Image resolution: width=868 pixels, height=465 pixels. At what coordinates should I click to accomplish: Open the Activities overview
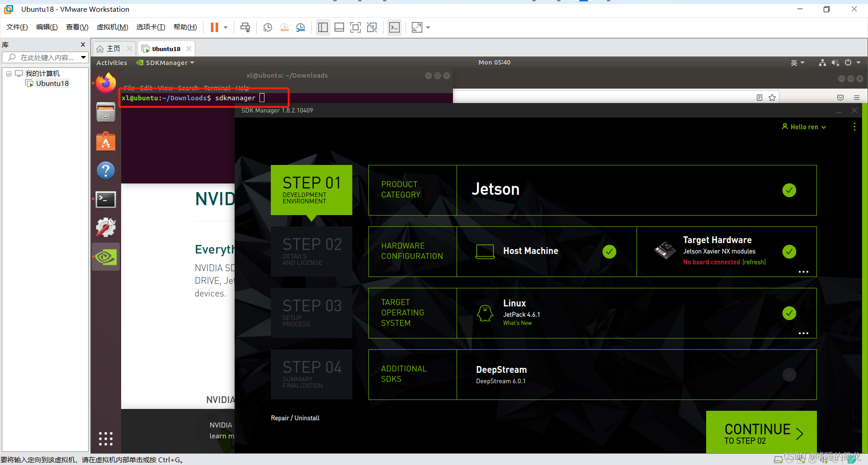point(112,63)
